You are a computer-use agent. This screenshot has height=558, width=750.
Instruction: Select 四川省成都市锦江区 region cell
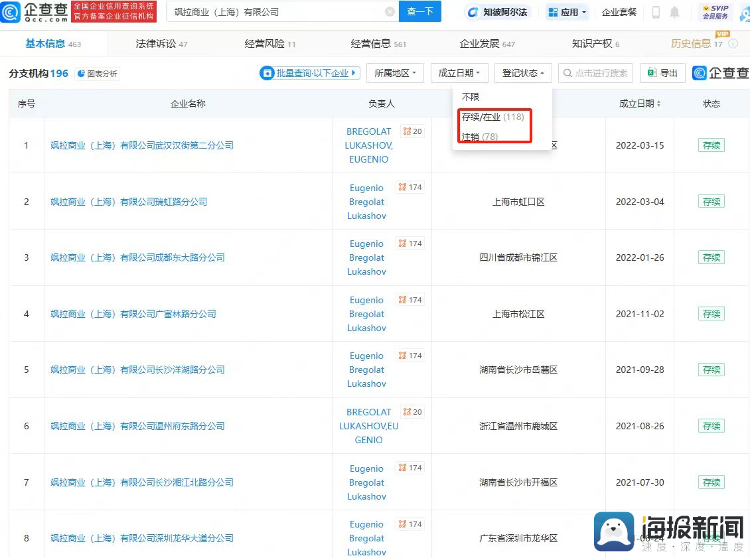coord(518,258)
